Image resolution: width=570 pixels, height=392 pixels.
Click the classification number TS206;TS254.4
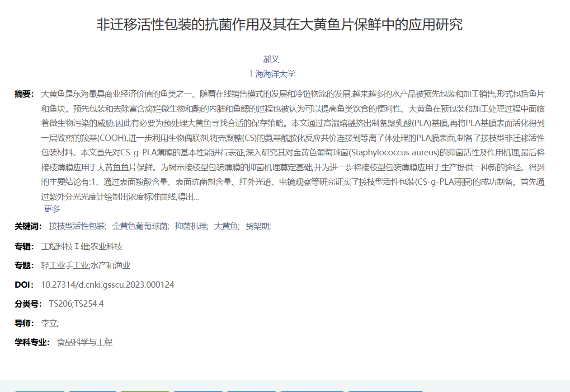coord(76,303)
